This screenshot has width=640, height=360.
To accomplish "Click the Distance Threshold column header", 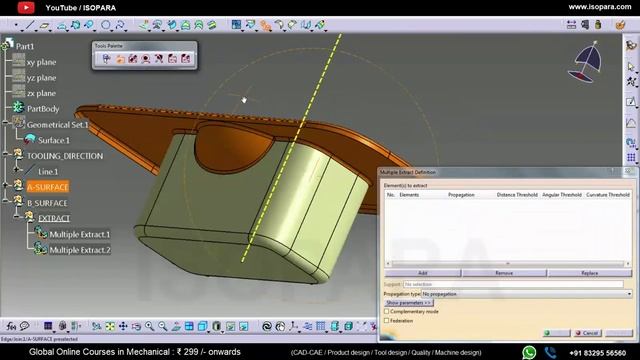I will point(517,195).
